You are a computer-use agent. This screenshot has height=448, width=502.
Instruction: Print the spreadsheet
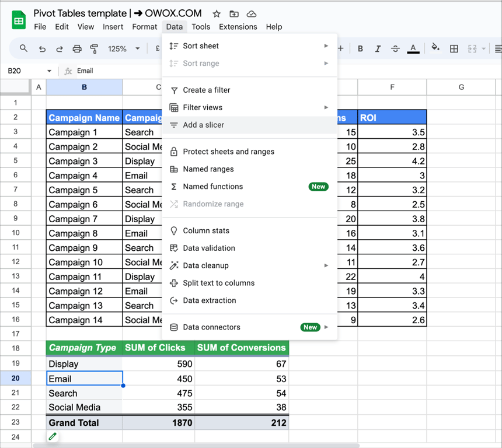[77, 48]
